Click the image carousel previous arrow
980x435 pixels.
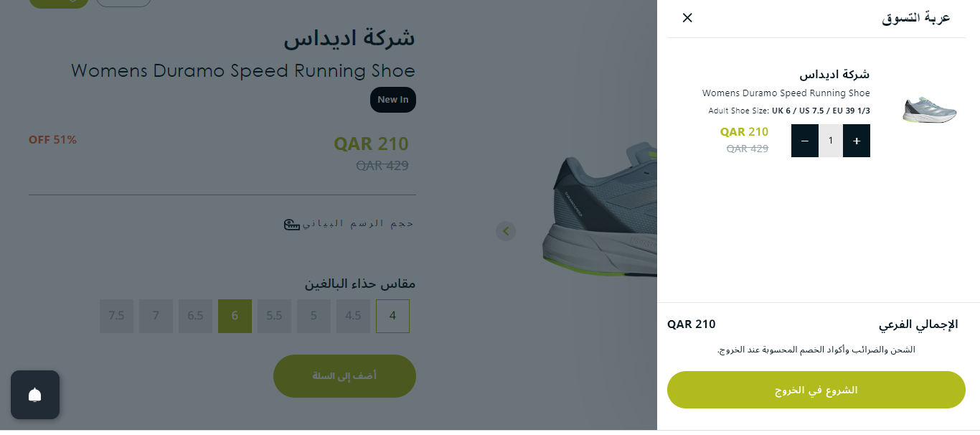tap(506, 231)
